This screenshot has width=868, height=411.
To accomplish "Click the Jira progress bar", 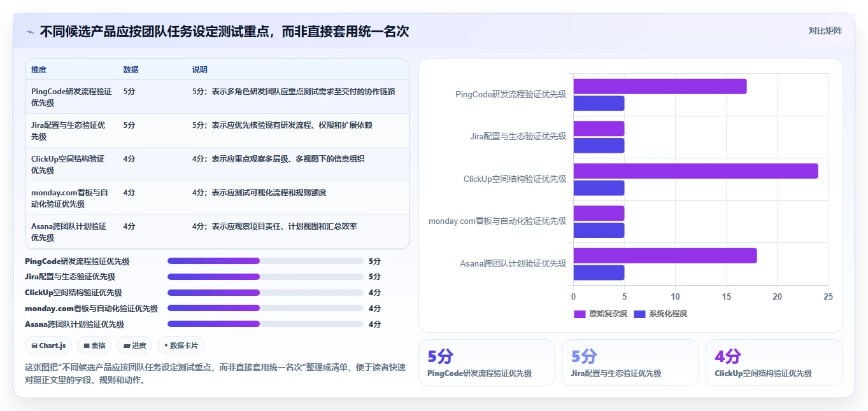I will pos(265,277).
